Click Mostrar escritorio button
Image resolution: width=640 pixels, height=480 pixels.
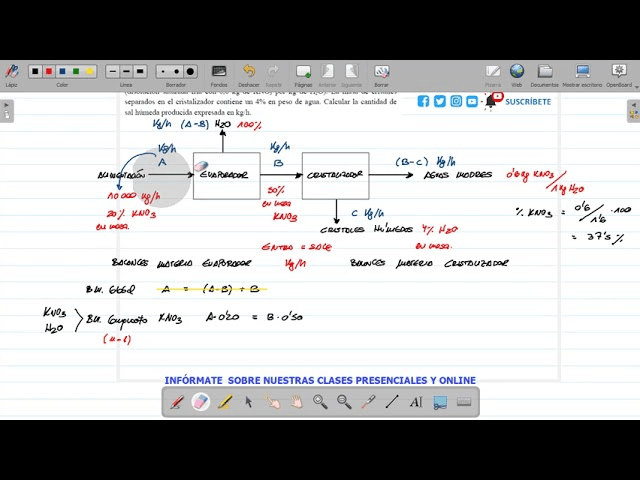click(x=582, y=71)
